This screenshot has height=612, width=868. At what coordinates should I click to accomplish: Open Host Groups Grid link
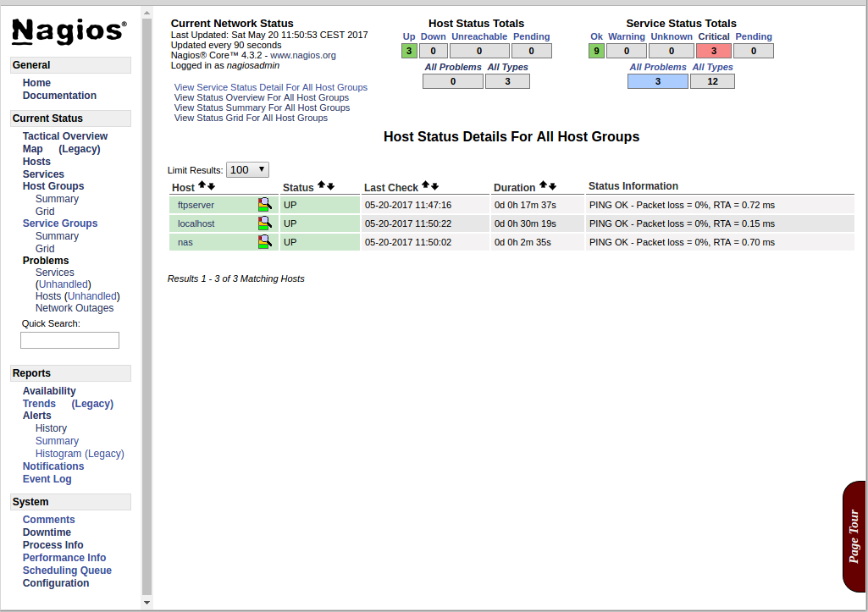pos(45,212)
